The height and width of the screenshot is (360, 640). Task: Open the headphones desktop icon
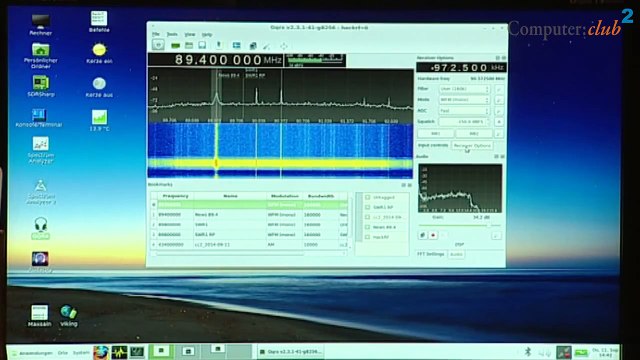click(40, 228)
